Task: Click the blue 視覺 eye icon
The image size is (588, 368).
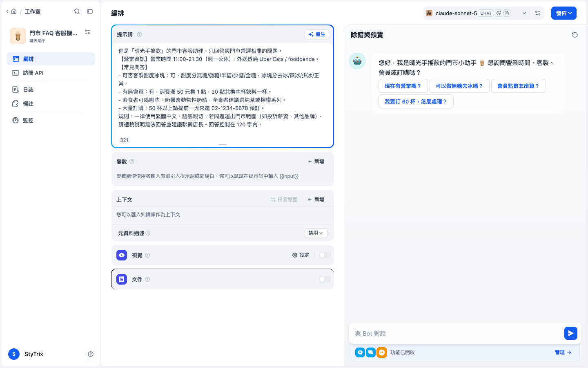Action: [122, 255]
